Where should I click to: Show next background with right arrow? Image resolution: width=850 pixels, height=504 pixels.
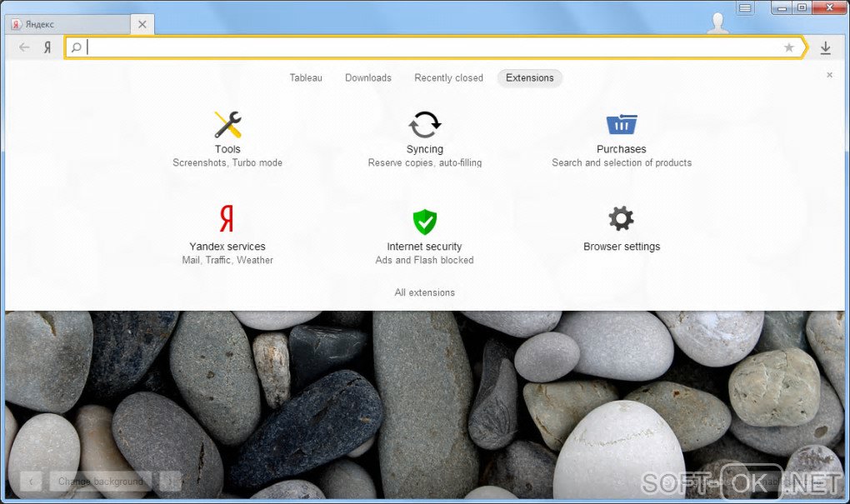(x=169, y=482)
